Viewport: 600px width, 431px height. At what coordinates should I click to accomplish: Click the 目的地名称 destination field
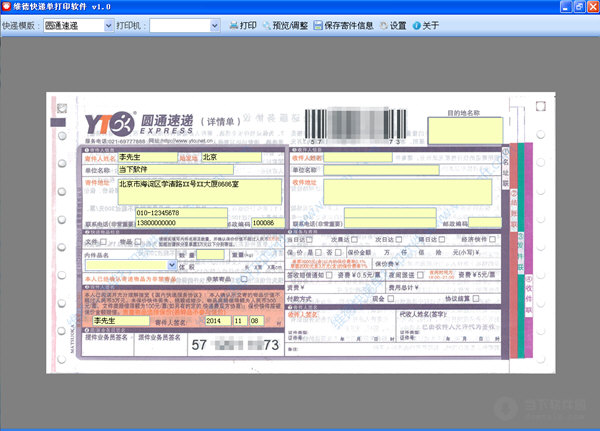465,131
